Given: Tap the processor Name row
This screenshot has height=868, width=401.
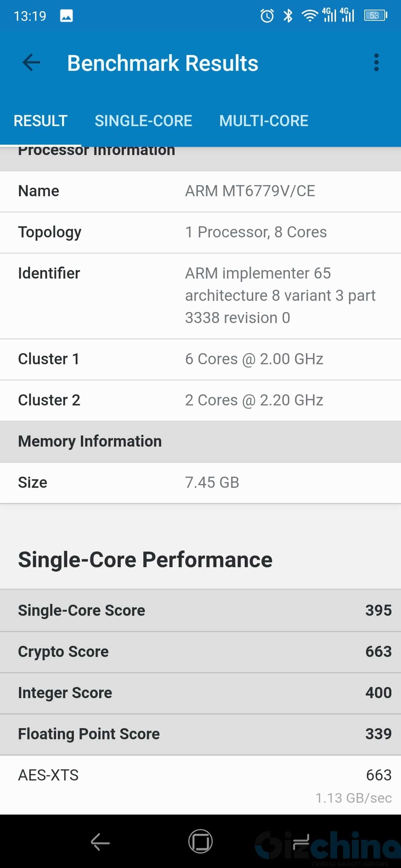Looking at the screenshot, I should click(x=200, y=191).
